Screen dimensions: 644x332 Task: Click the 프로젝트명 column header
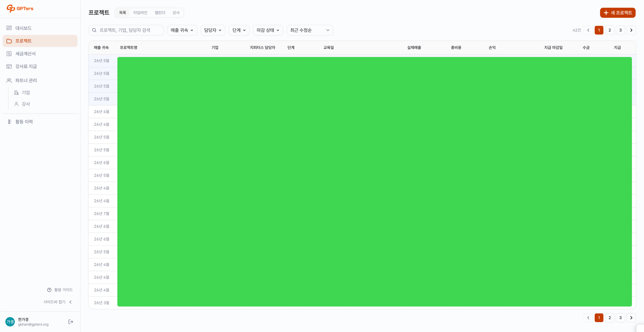(128, 47)
